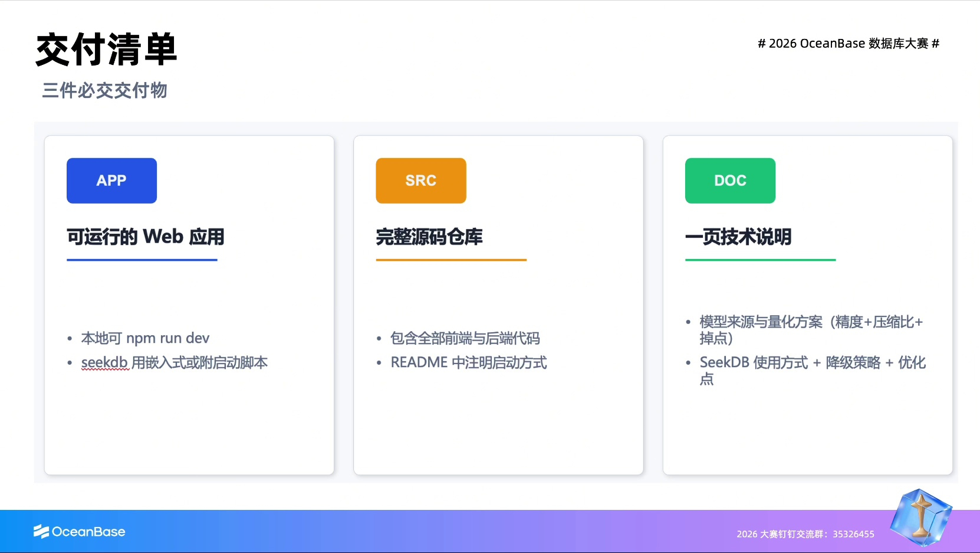Select the heading "可运行的 Web 应用"
Image resolution: width=980 pixels, height=553 pixels.
tap(146, 237)
